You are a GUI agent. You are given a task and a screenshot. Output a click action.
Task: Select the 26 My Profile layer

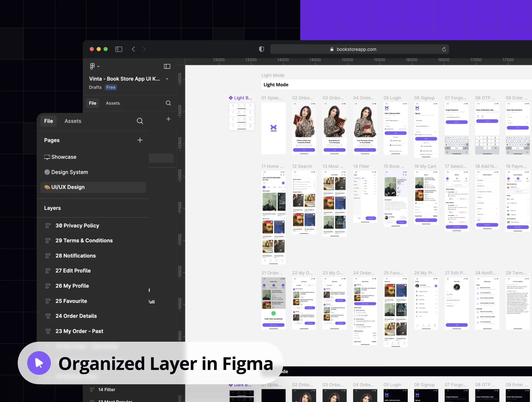tap(72, 286)
